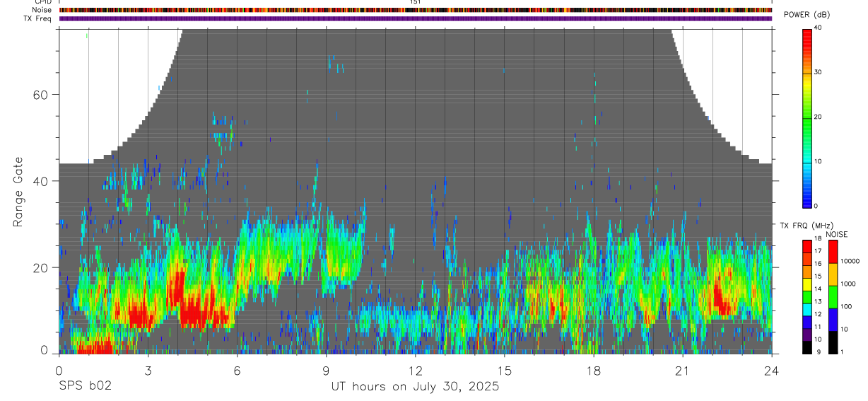Select hour 3 on the time axis
Image resolution: width=868 pixels, height=401 pixels.
pyautogui.click(x=148, y=370)
